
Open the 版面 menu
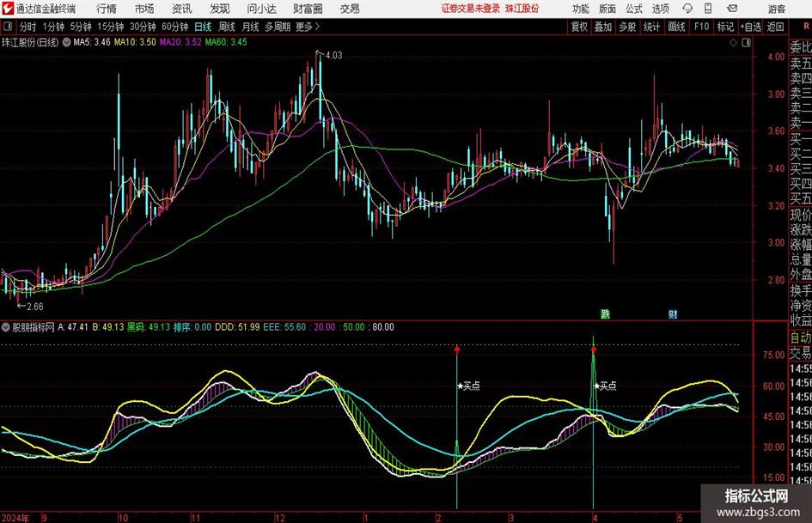tap(607, 9)
